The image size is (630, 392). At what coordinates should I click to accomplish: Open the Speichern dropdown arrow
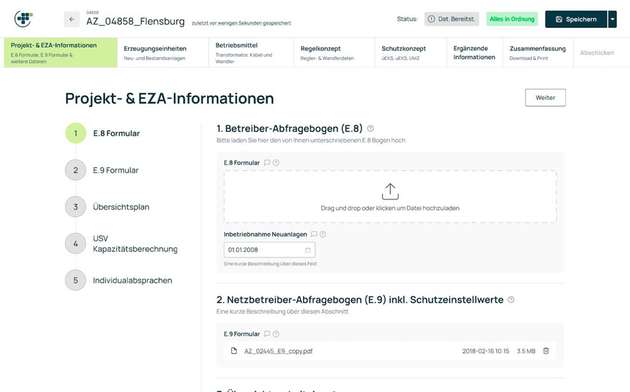(x=612, y=19)
